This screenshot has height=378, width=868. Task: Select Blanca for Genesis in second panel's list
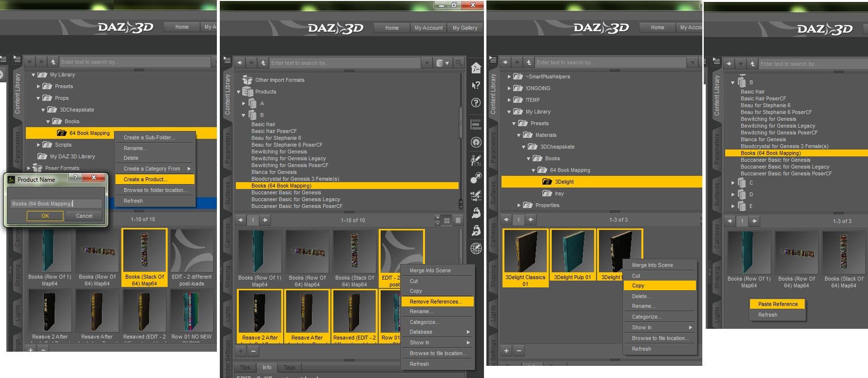point(274,172)
